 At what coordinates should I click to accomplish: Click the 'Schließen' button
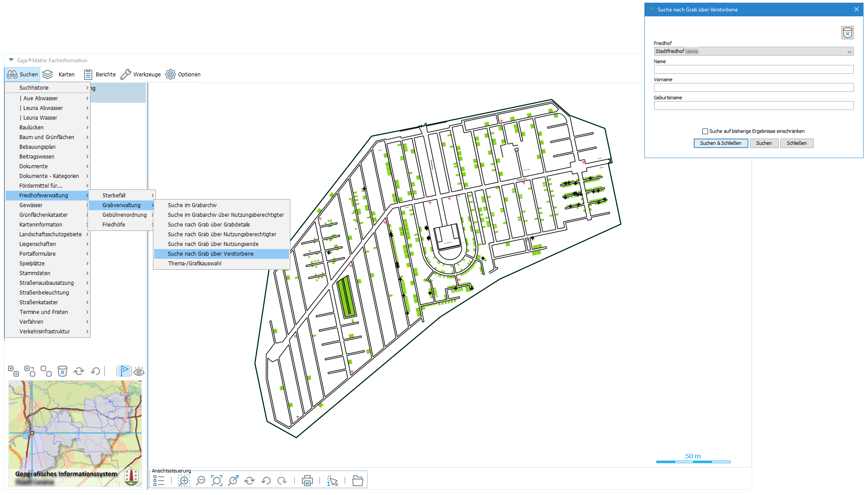[796, 143]
